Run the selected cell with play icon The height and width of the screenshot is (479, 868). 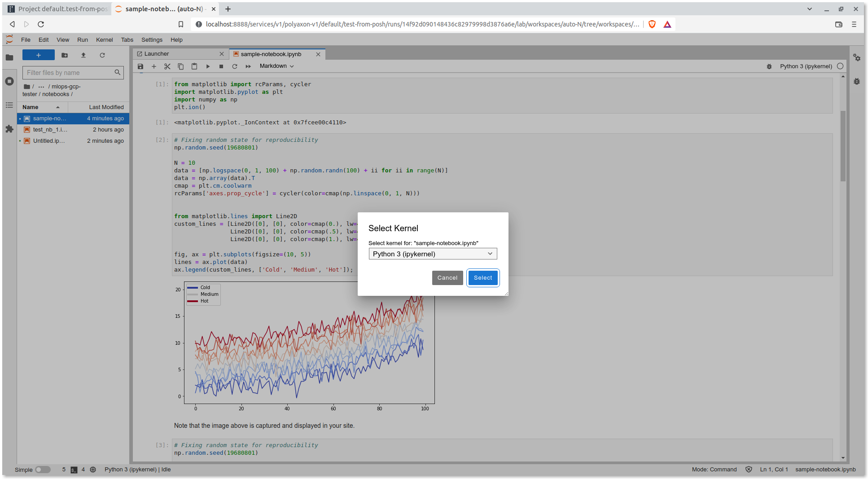(208, 66)
